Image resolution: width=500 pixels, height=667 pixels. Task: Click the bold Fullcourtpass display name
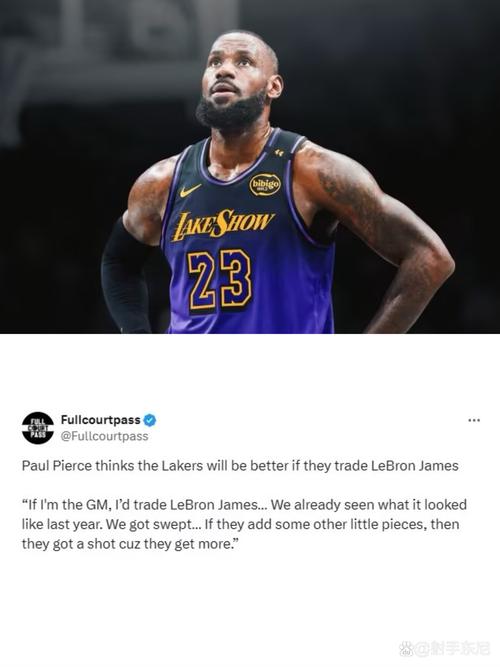100,420
